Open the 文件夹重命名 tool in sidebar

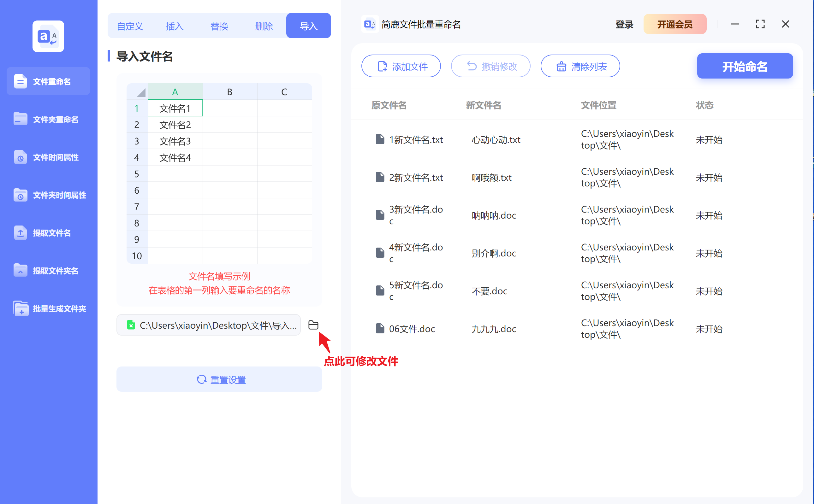(48, 119)
